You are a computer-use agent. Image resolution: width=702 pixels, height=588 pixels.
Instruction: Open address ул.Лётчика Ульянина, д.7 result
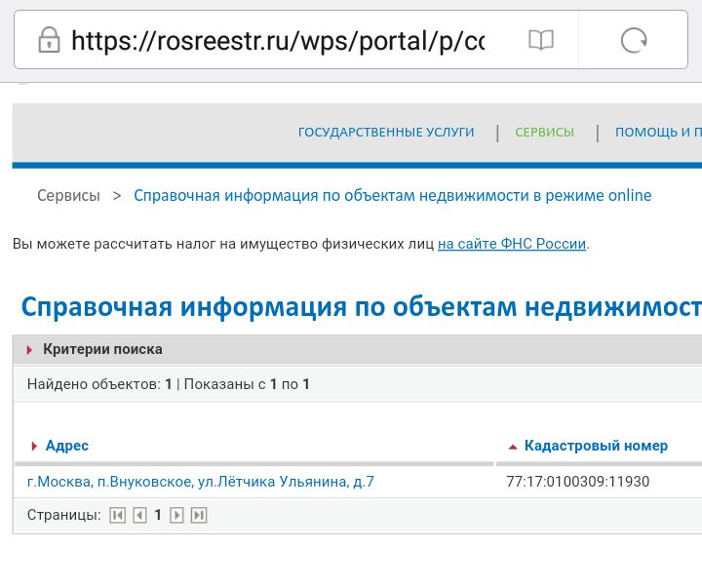click(201, 482)
